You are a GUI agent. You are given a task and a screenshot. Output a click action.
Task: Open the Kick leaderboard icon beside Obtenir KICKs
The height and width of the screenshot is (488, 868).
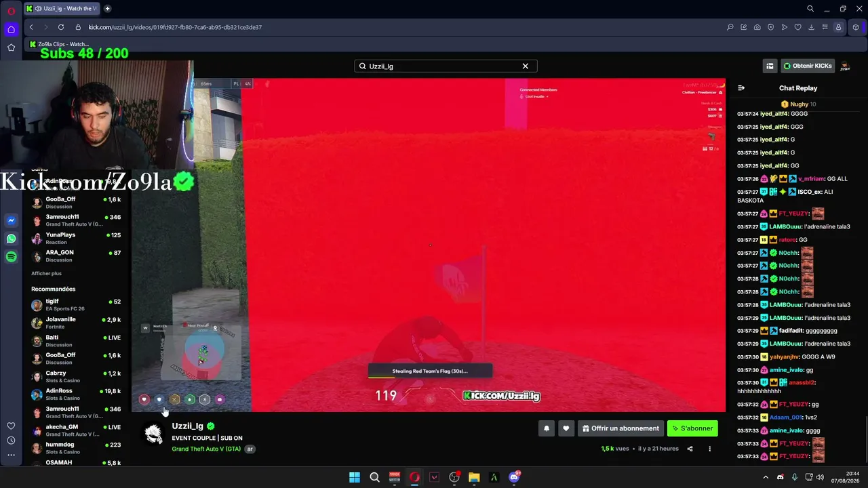coord(770,66)
